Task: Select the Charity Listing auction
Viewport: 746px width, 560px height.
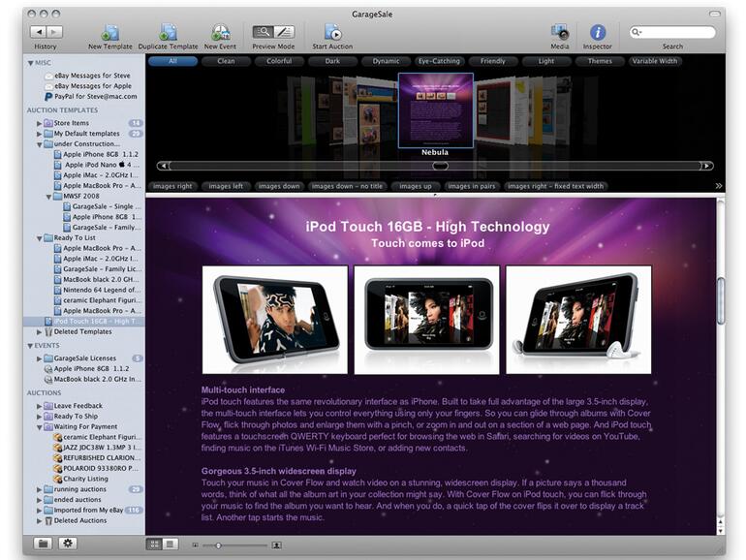Action: point(80,479)
